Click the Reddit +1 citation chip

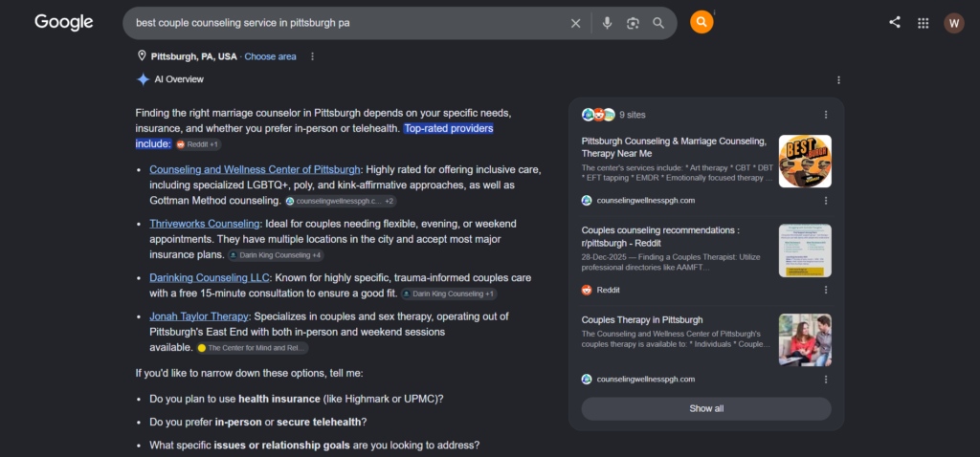pyautogui.click(x=198, y=144)
